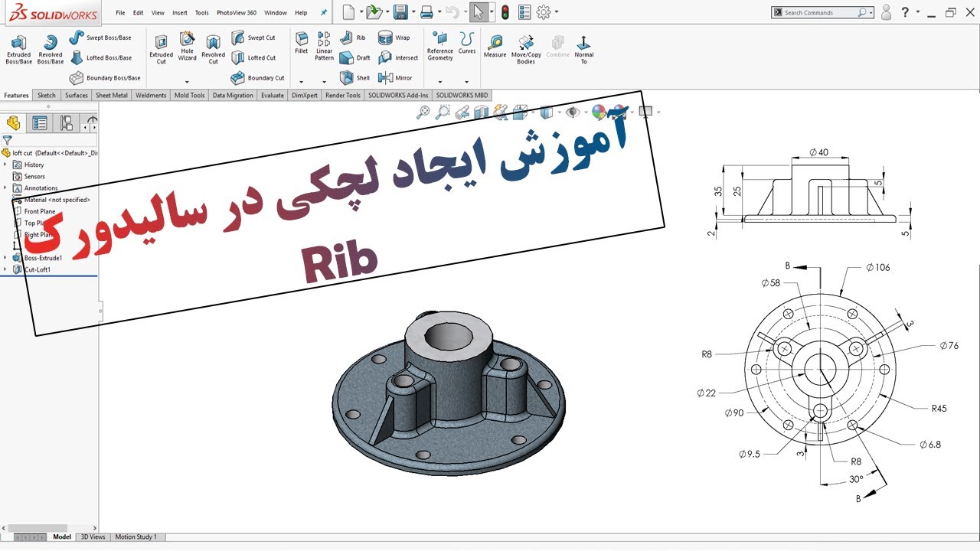Image resolution: width=980 pixels, height=551 pixels.
Task: Choose Lofted Boss/Base feature
Action: (100, 57)
